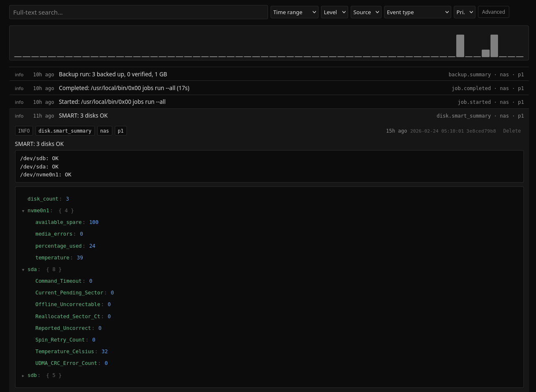Click the Advanced button
Image resolution: width=536 pixels, height=392 pixels.
coord(493,12)
